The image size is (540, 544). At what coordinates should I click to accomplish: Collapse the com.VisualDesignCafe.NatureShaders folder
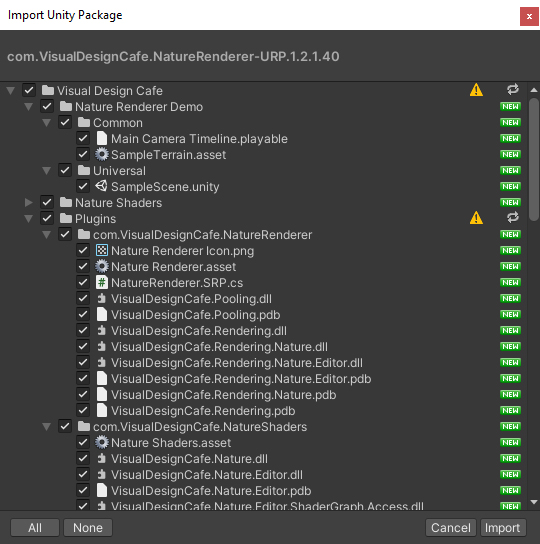47,427
